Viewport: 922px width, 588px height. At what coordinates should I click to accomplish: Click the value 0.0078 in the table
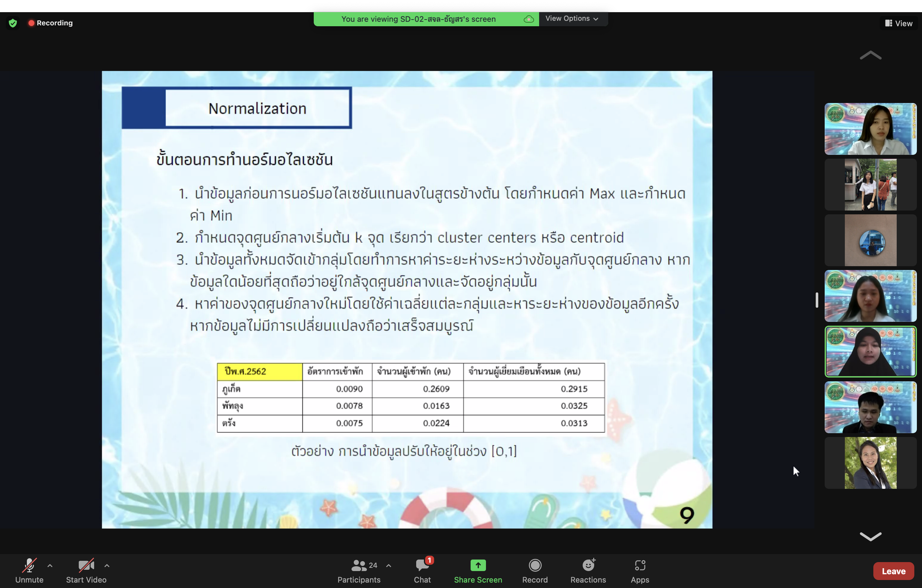[x=349, y=406]
